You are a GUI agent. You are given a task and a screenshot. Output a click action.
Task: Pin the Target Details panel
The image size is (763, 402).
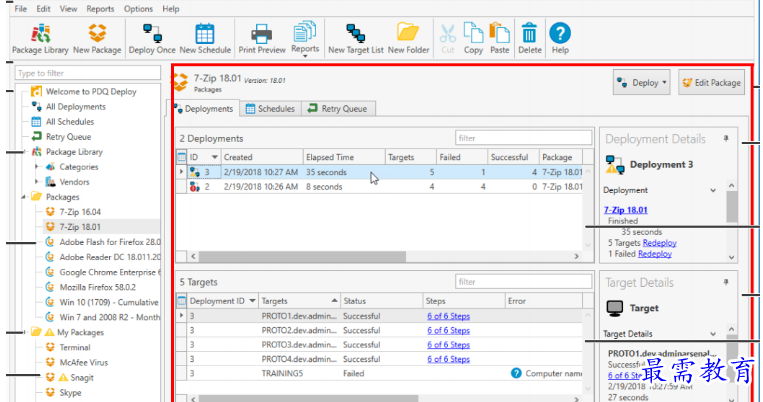(x=726, y=282)
